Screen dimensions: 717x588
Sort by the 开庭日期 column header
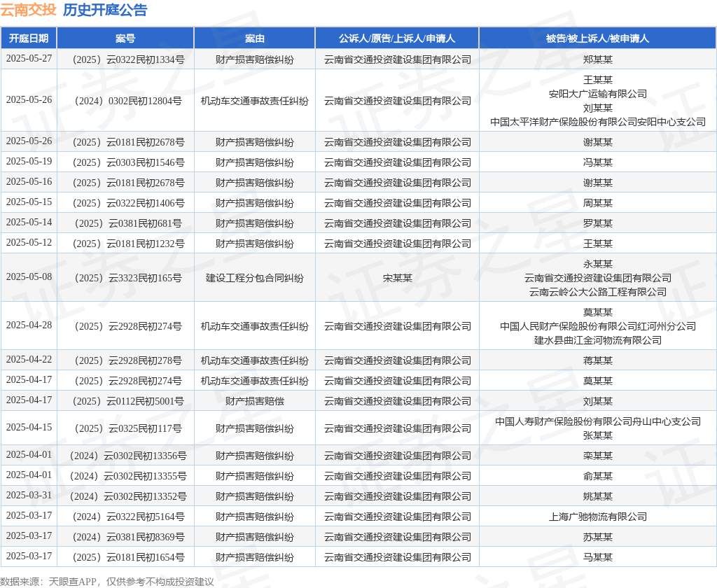tap(29, 38)
